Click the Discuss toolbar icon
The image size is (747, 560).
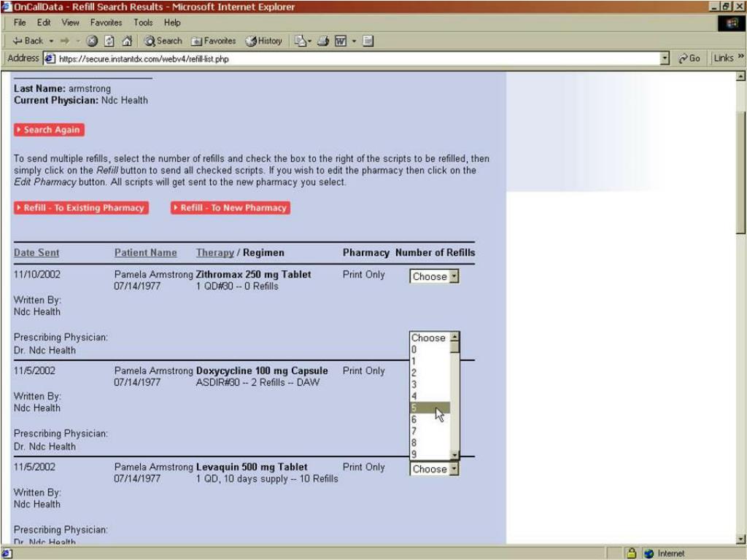(368, 41)
